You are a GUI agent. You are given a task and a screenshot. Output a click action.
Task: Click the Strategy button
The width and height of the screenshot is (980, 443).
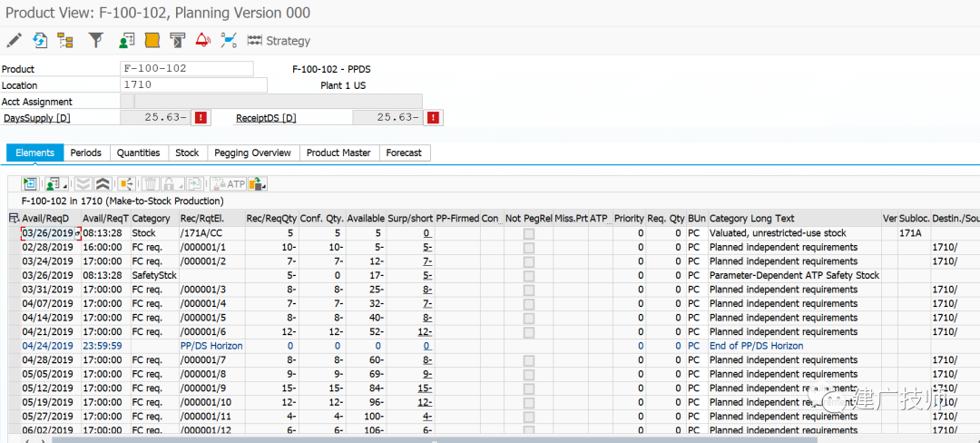click(279, 41)
